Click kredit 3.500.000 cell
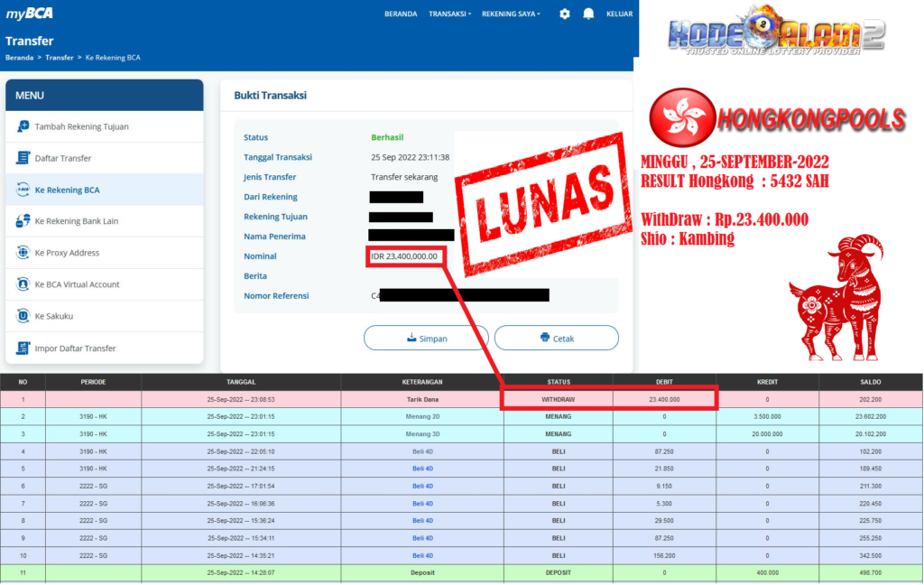 coord(767,417)
